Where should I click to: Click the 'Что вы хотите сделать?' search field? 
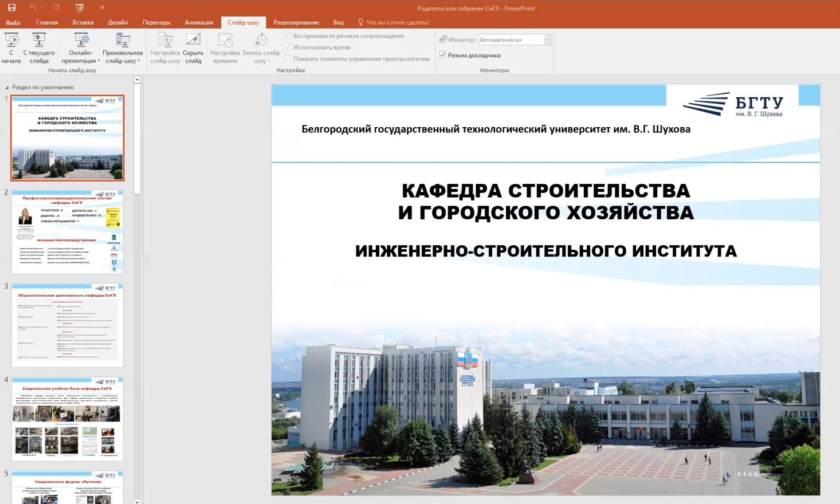398,22
